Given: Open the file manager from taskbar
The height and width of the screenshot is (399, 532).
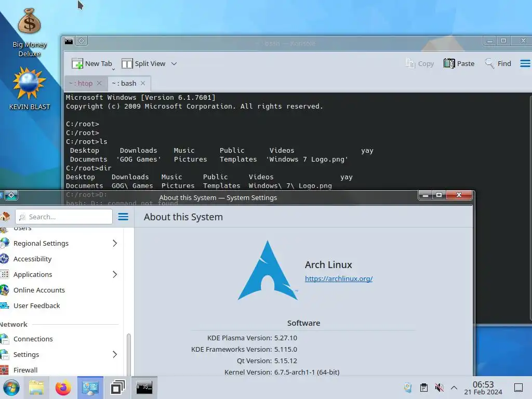Looking at the screenshot, I should coord(37,388).
